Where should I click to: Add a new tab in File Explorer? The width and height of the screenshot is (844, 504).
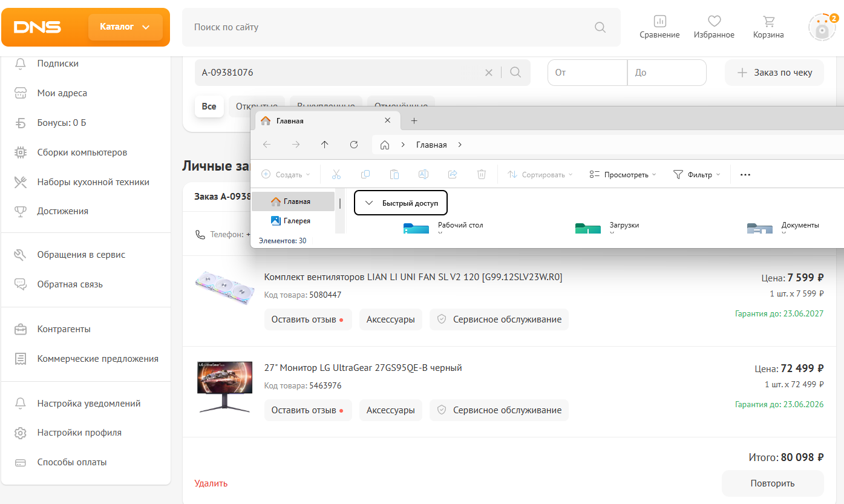point(414,121)
